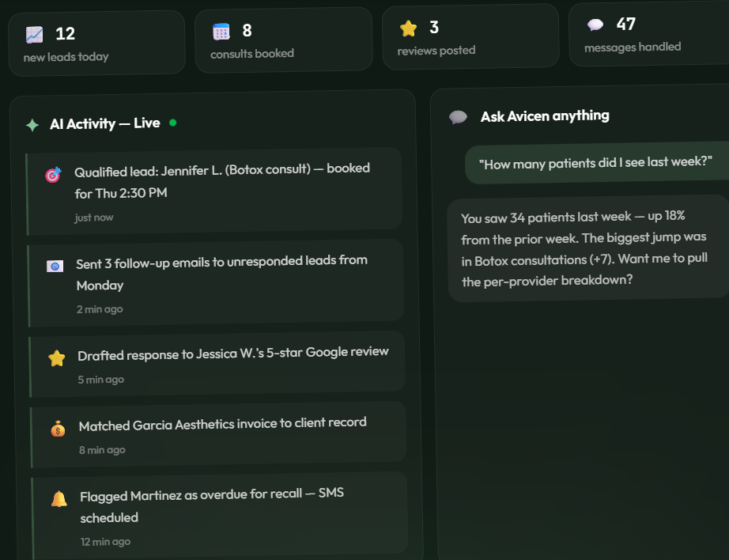Click the chat bubble icon beside Ask Avicen
The width and height of the screenshot is (729, 560).
tap(458, 117)
